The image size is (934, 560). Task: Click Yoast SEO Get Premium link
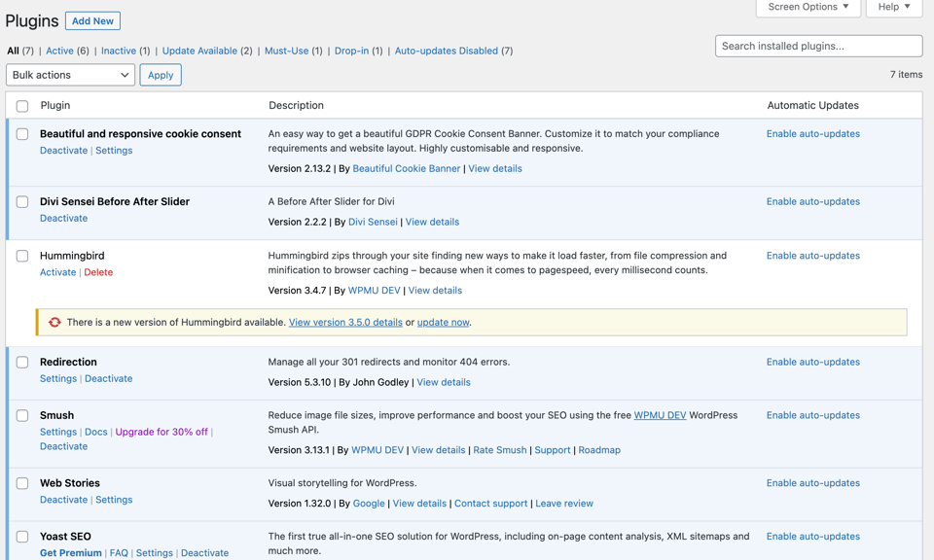(x=71, y=553)
